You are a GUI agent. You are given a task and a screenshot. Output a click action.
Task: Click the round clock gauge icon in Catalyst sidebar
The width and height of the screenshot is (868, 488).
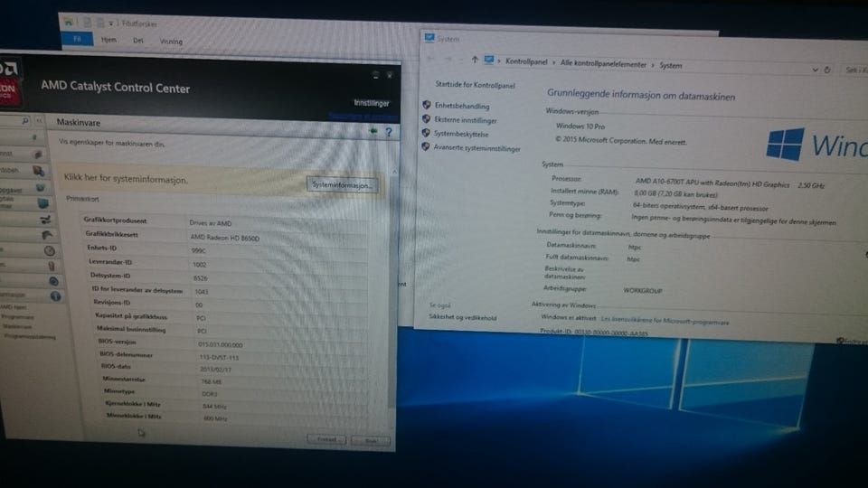pos(49,250)
